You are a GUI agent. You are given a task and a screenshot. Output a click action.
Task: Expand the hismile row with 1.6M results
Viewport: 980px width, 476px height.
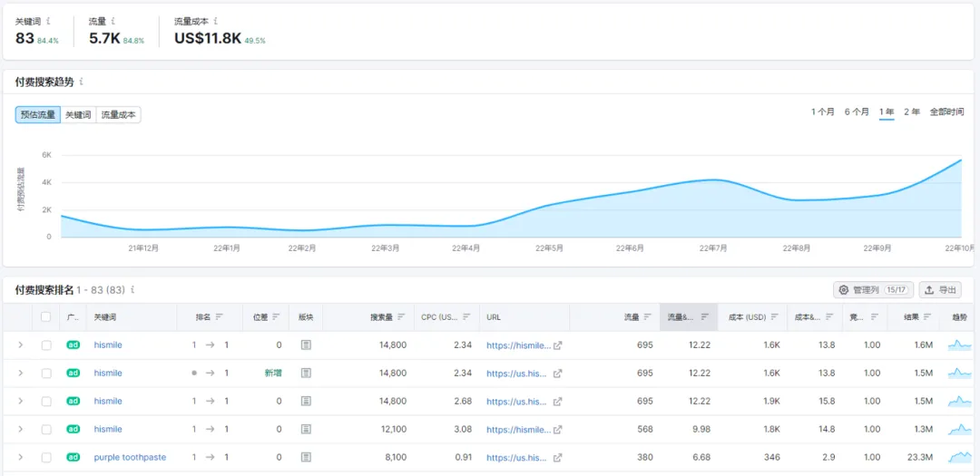tap(20, 345)
